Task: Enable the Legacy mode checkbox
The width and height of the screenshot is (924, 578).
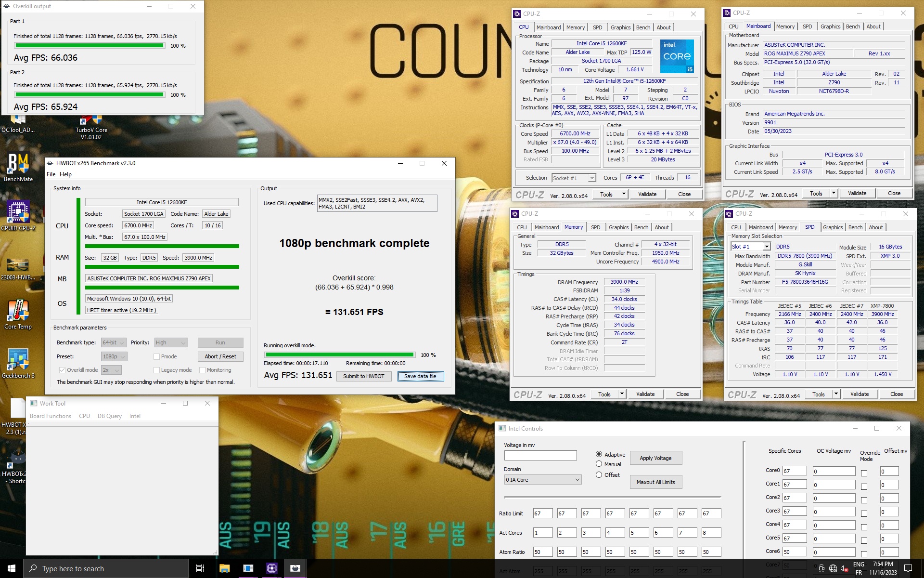Action: pyautogui.click(x=156, y=370)
